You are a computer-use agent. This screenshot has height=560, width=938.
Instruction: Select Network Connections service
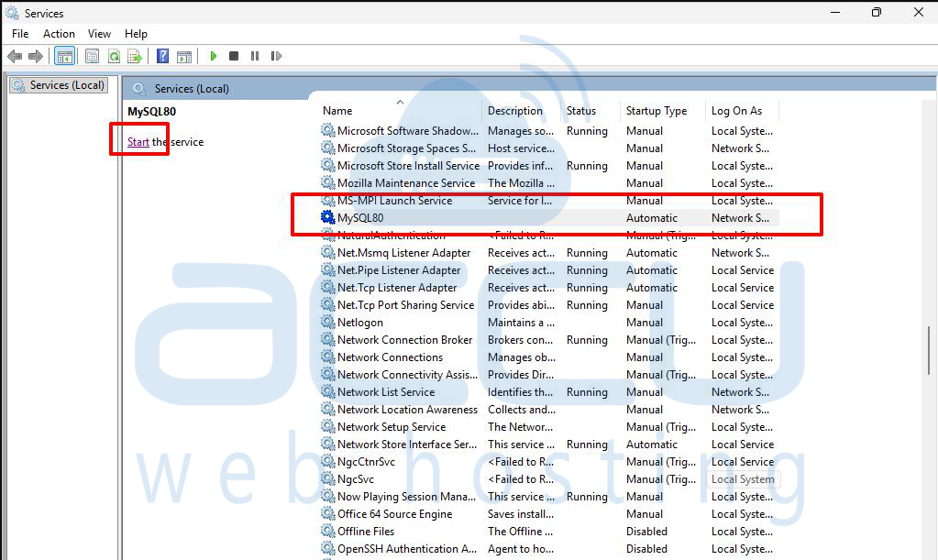click(x=390, y=357)
